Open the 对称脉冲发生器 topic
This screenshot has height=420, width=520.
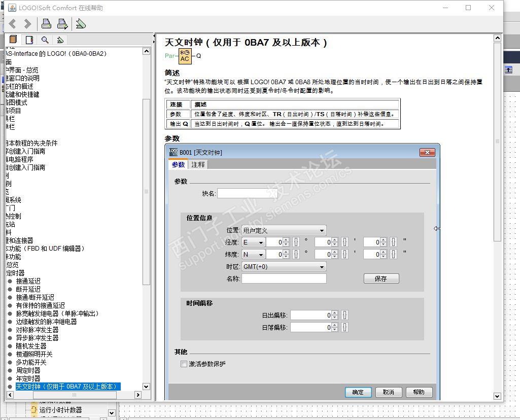[x=37, y=330]
